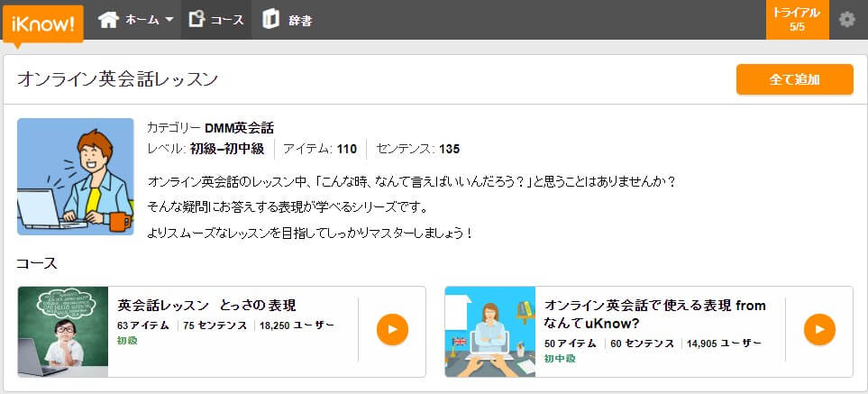Click the 14,905 ユーザー count
The image size is (868, 394).
click(724, 344)
